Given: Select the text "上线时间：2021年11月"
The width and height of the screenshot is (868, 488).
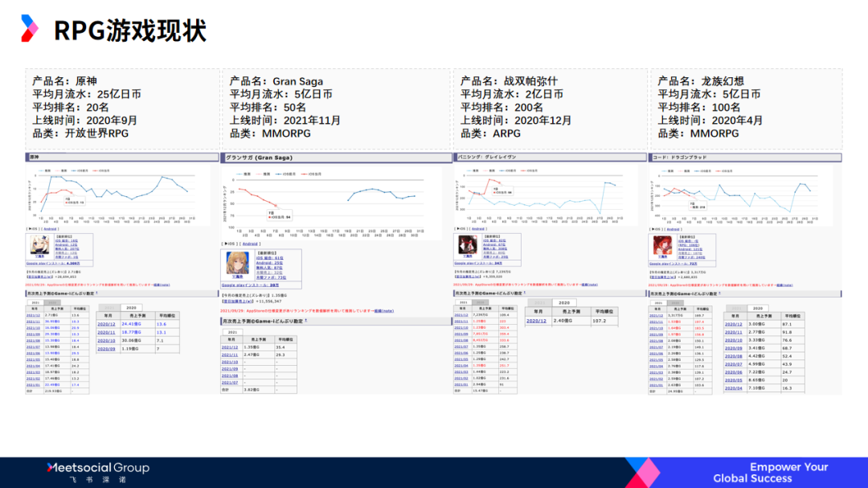Looking at the screenshot, I should (285, 121).
